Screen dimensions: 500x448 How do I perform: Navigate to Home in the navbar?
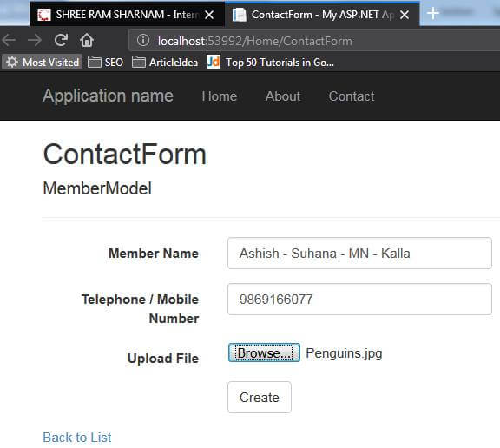coord(220,96)
